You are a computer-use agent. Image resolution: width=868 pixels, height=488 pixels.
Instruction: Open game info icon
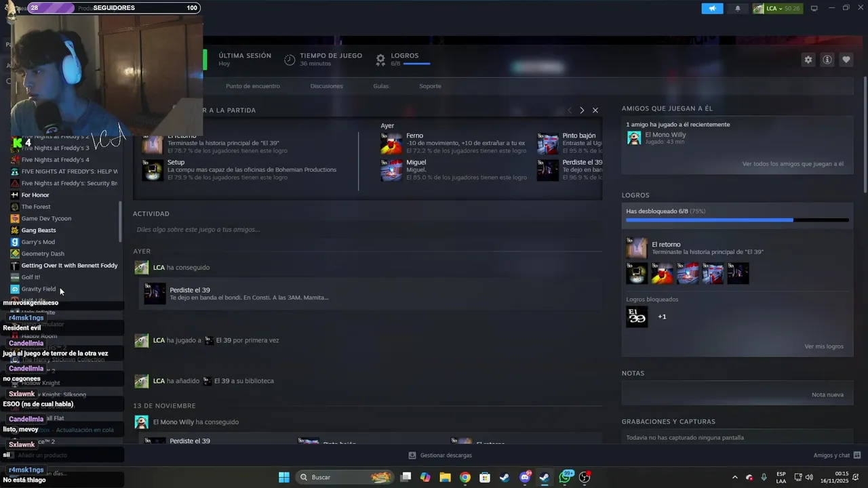coord(827,60)
